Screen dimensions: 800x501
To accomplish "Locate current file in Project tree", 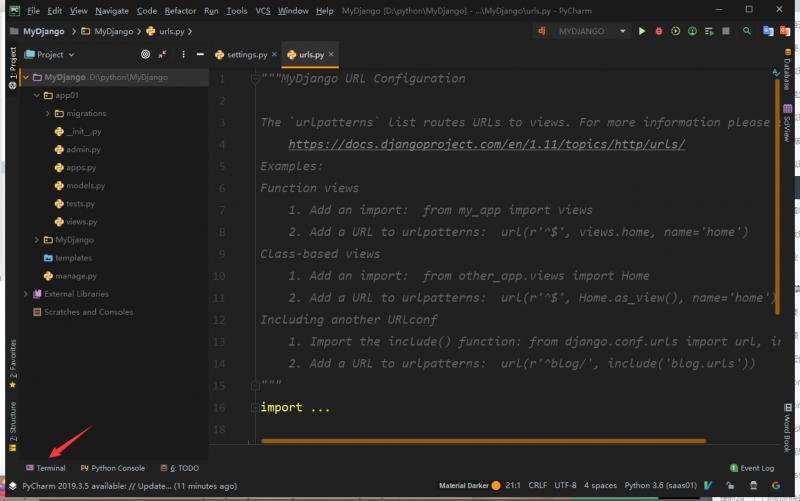I will pyautogui.click(x=145, y=54).
